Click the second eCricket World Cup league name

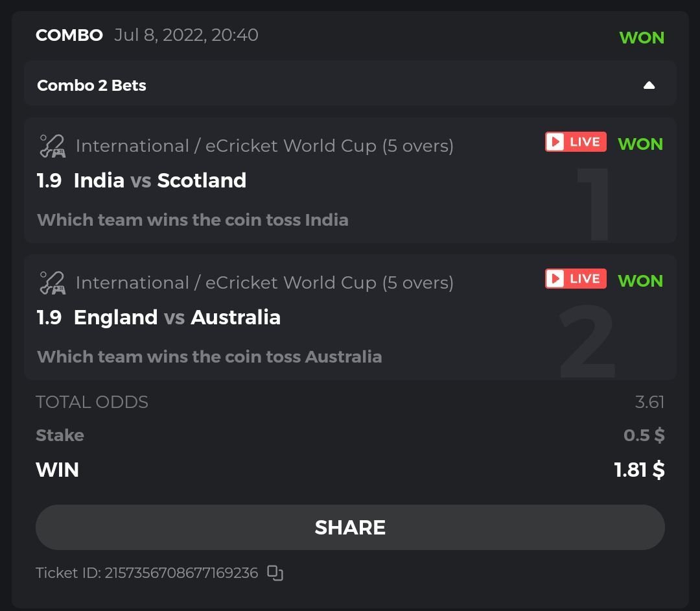point(264,283)
